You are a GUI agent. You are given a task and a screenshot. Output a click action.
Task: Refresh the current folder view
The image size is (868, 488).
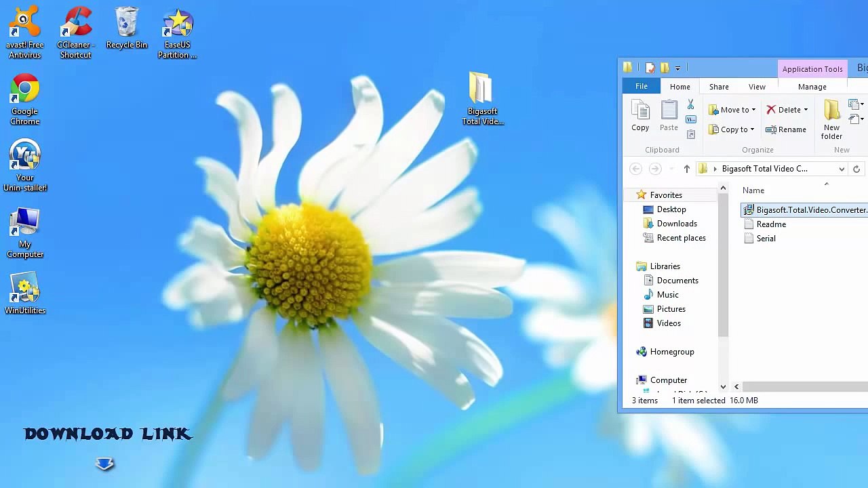[x=856, y=169]
